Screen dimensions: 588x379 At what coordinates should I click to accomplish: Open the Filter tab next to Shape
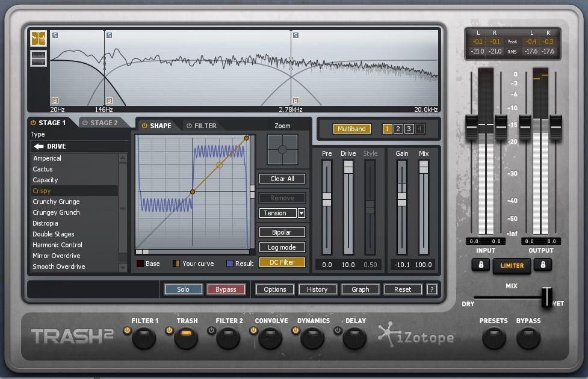(x=202, y=126)
